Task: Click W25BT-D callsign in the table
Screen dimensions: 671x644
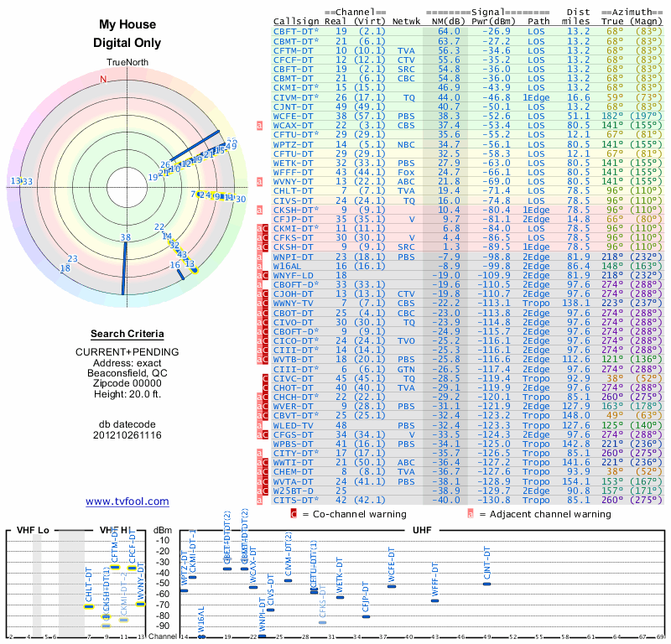Action: (x=293, y=491)
